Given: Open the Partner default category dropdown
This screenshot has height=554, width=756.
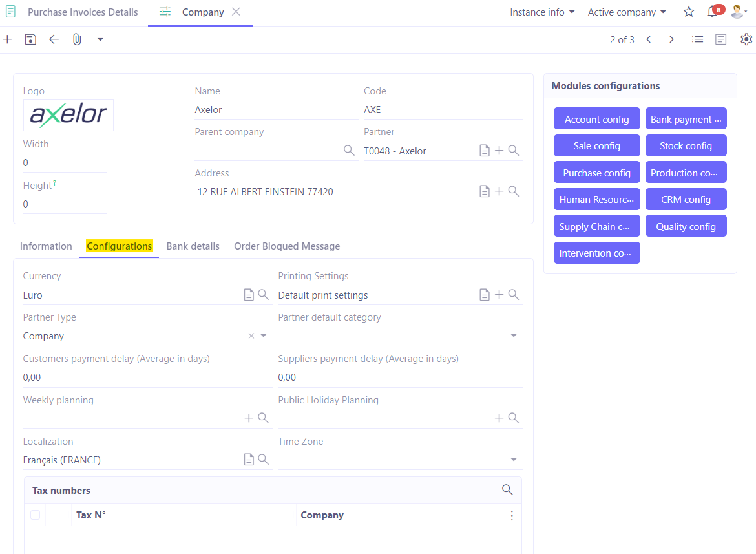Looking at the screenshot, I should click(514, 336).
